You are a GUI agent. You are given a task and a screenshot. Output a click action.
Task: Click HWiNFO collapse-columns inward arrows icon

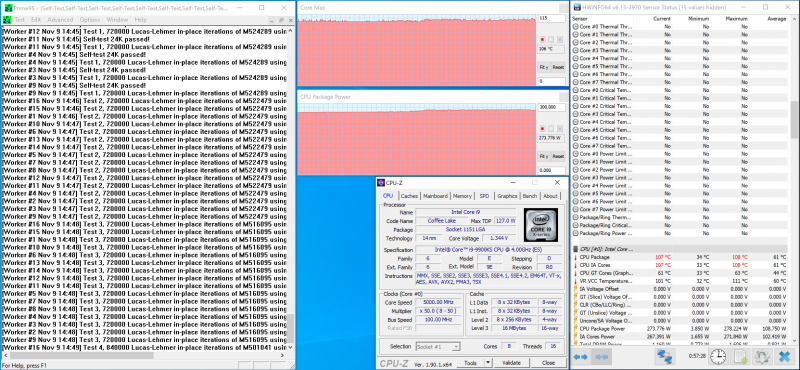[601, 356]
